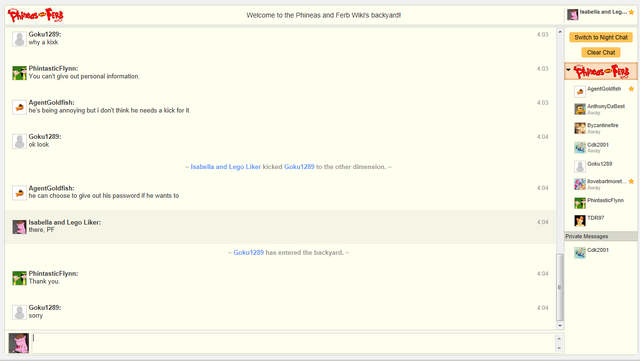Click the Clear Chat button
The image size is (640, 361).
click(601, 52)
